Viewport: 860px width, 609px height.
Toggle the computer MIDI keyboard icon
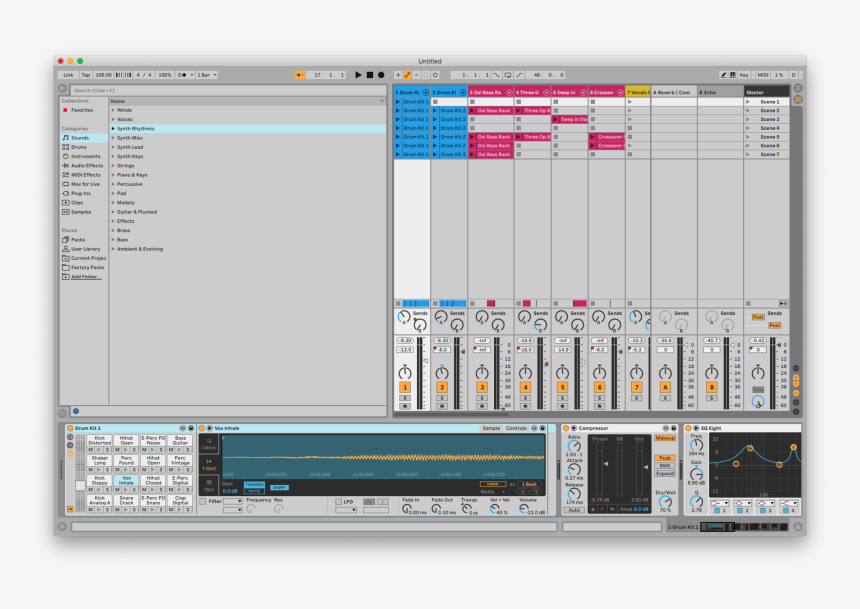tap(732, 75)
